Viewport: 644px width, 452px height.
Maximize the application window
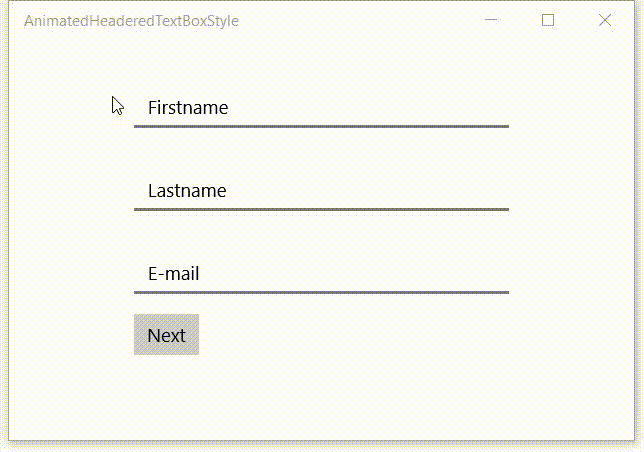pyautogui.click(x=548, y=20)
